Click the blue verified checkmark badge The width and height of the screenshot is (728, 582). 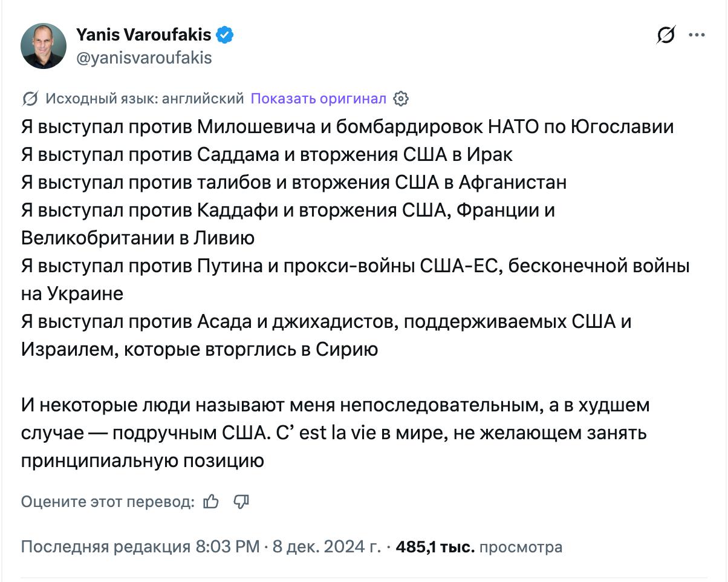[x=225, y=35]
